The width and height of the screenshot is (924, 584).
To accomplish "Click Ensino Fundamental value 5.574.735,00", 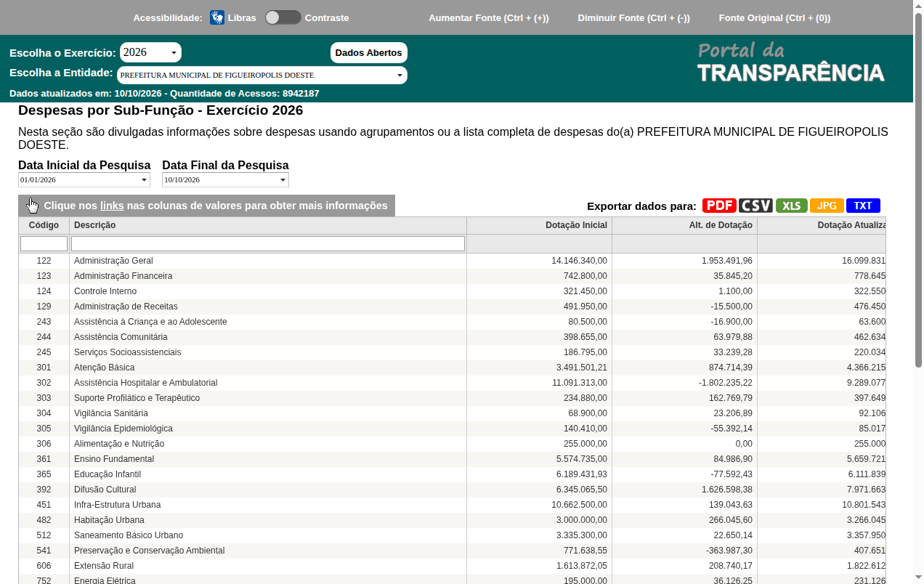I will coord(581,459).
